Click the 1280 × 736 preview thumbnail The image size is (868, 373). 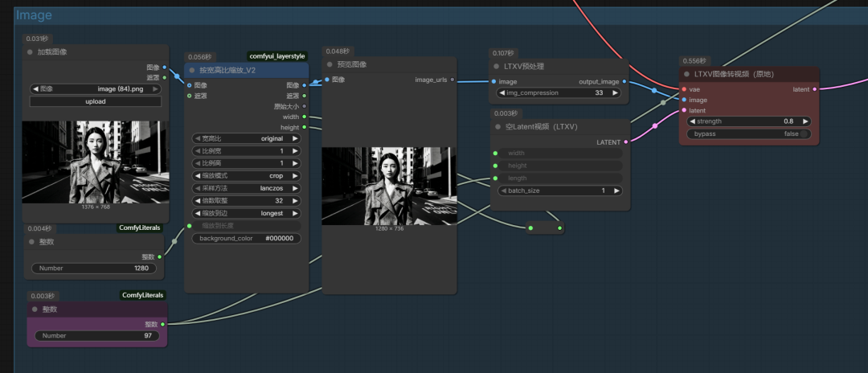pyautogui.click(x=390, y=186)
